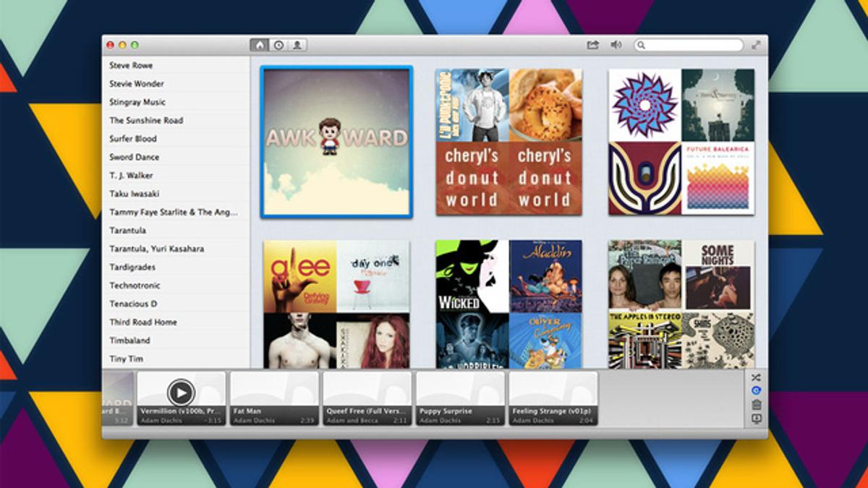Click the bottom icon below the trash
The image size is (868, 488).
757,419
